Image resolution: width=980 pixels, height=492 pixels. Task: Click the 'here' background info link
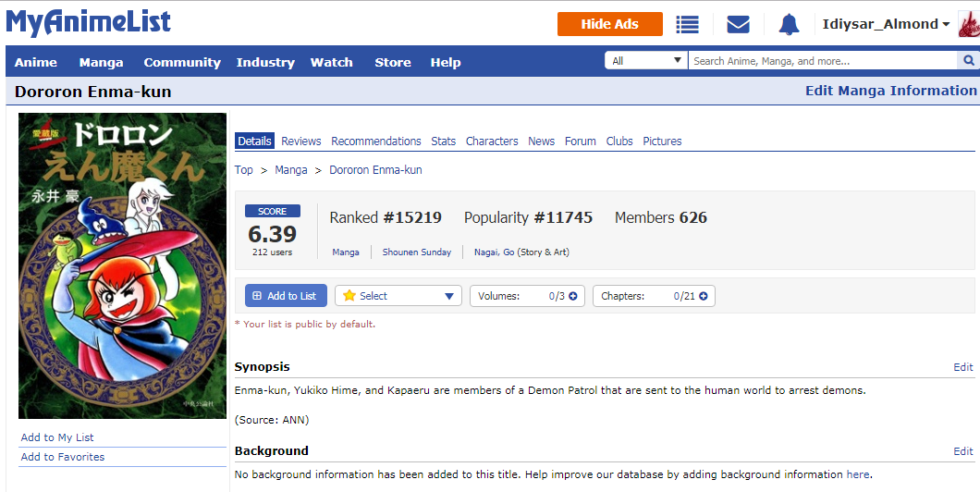tap(858, 474)
